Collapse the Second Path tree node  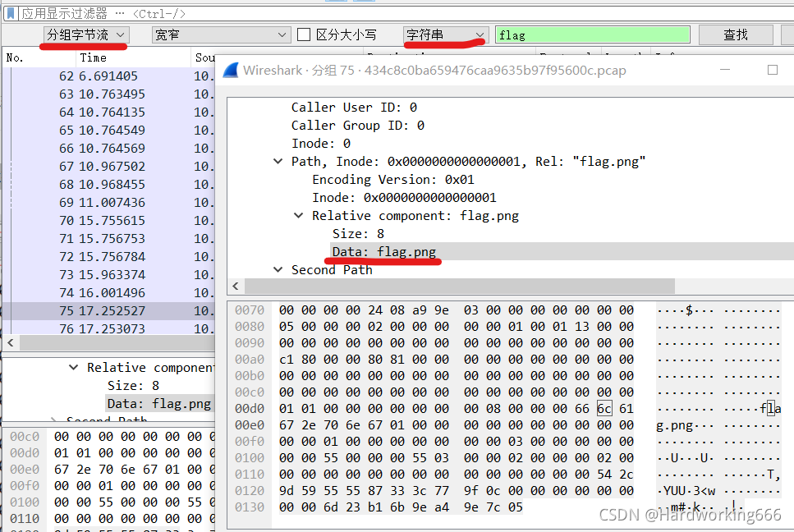pyautogui.click(x=278, y=270)
